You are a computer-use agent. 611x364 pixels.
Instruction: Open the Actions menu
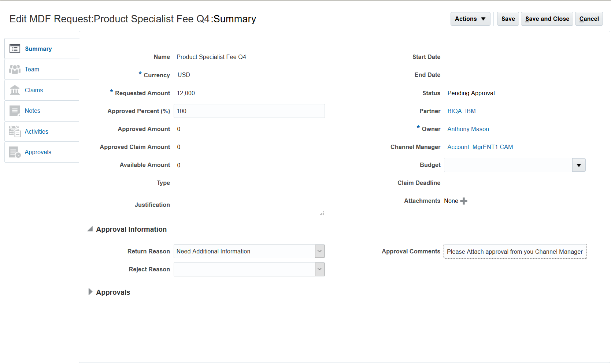(470, 19)
